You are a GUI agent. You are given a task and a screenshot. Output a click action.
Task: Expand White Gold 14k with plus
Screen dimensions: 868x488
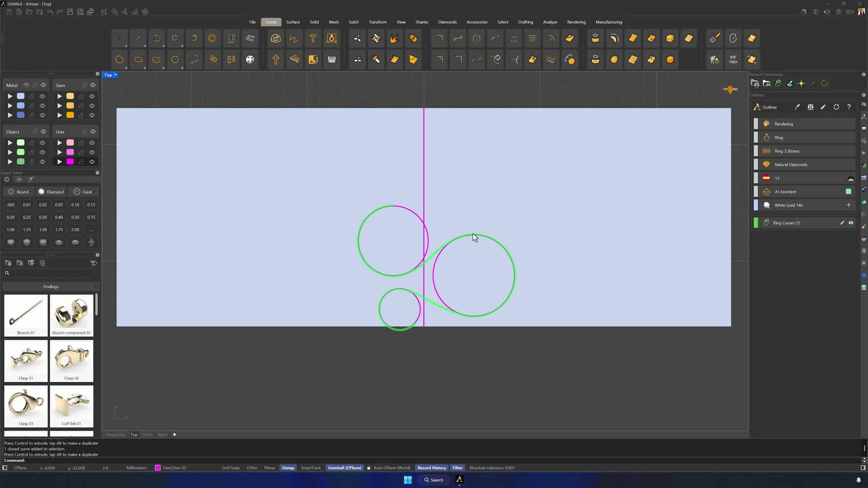pos(849,205)
